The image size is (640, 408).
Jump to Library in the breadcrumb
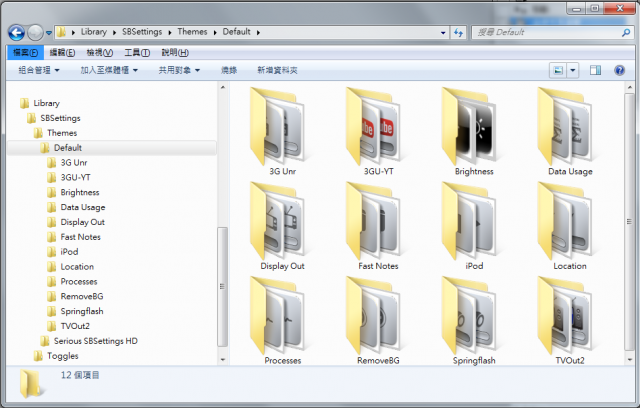click(93, 32)
